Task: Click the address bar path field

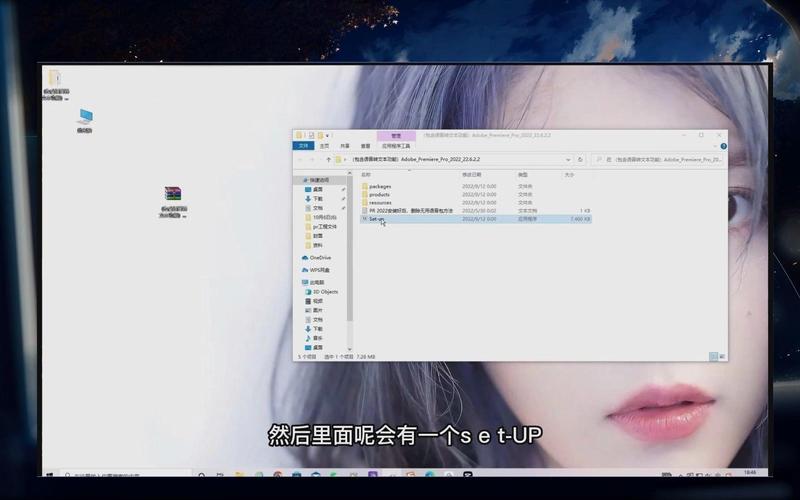Action: click(x=453, y=160)
